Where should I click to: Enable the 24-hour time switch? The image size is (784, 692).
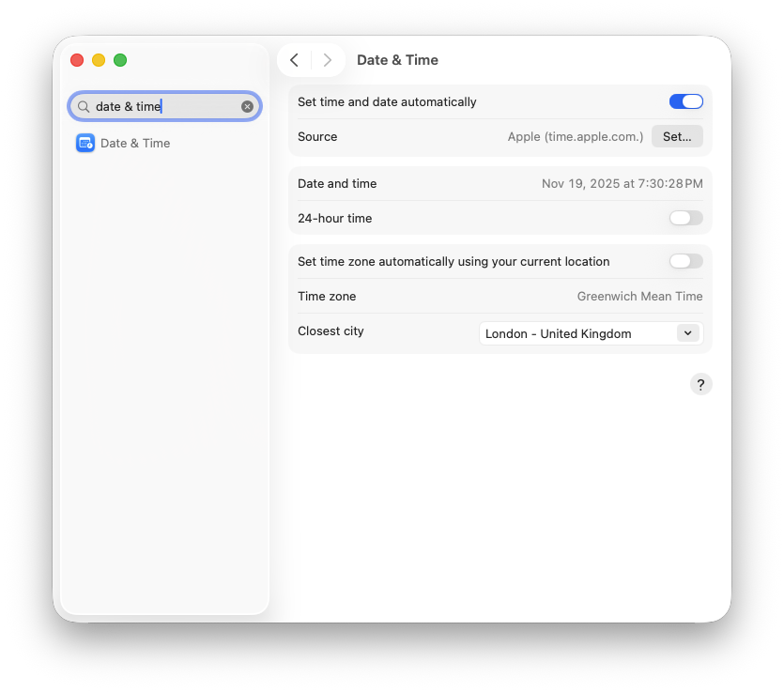pos(685,218)
